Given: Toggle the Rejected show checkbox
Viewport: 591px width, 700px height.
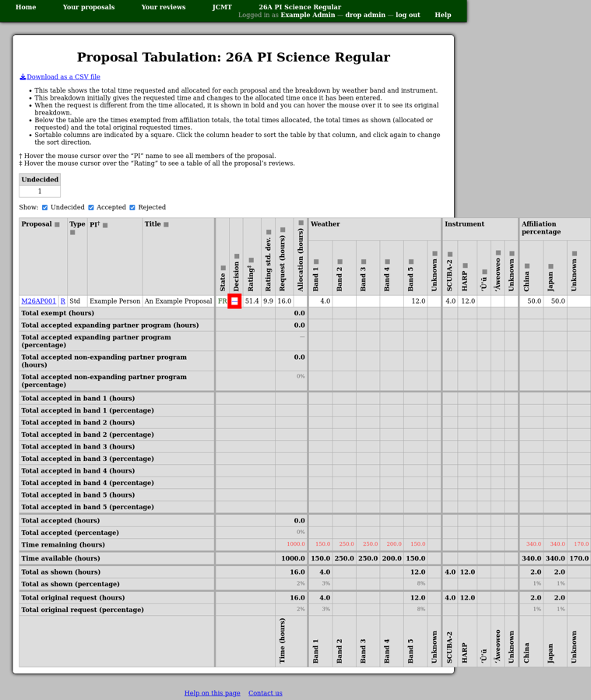Looking at the screenshot, I should (x=132, y=208).
